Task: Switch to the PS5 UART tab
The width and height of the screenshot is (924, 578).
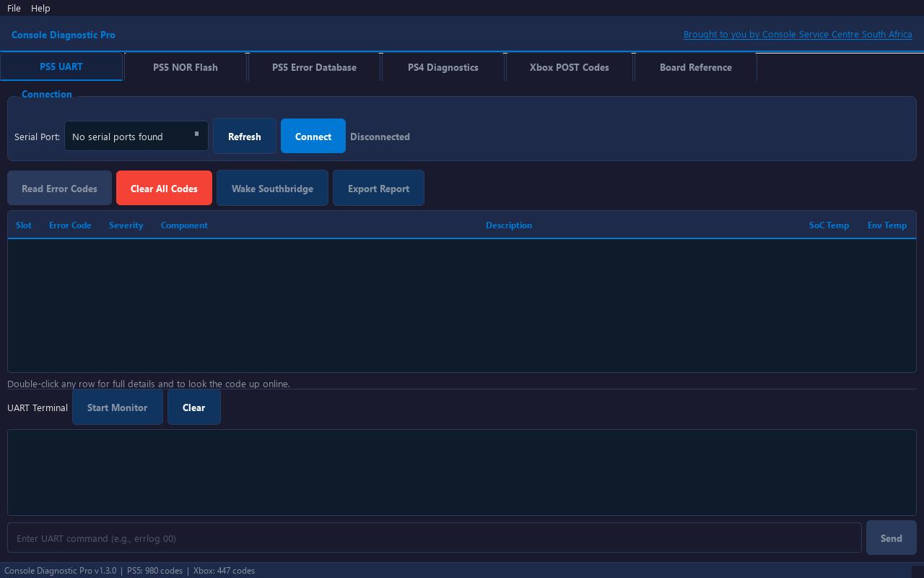Action: click(x=61, y=66)
